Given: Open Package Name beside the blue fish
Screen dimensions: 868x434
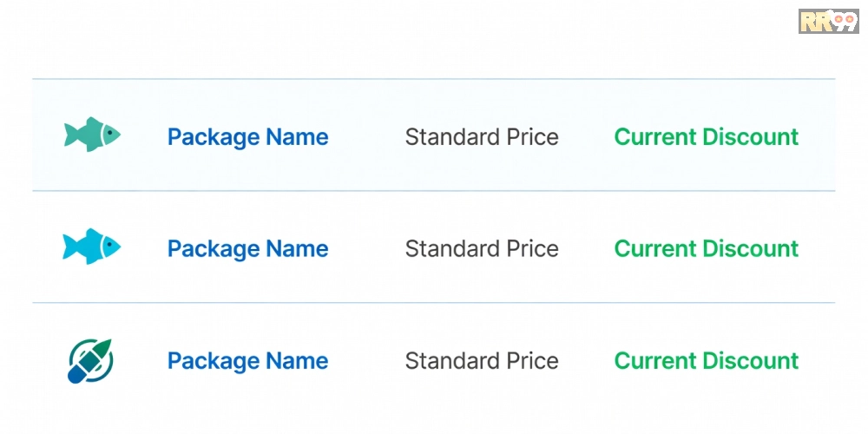Looking at the screenshot, I should click(247, 249).
